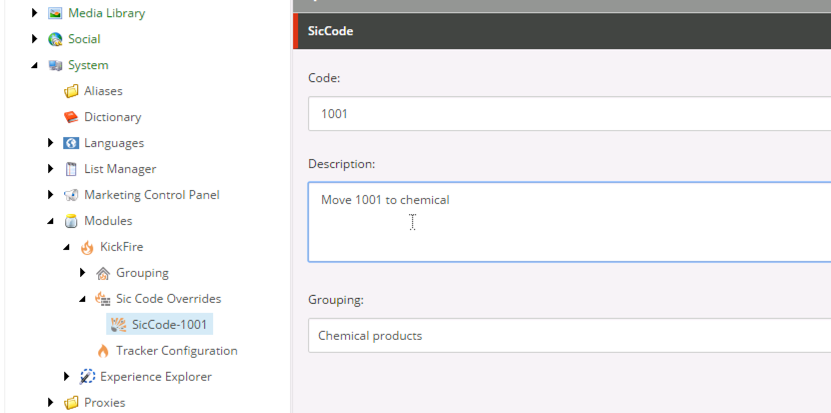Click the Dictionary book icon
The height and width of the screenshot is (413, 831).
tap(71, 117)
